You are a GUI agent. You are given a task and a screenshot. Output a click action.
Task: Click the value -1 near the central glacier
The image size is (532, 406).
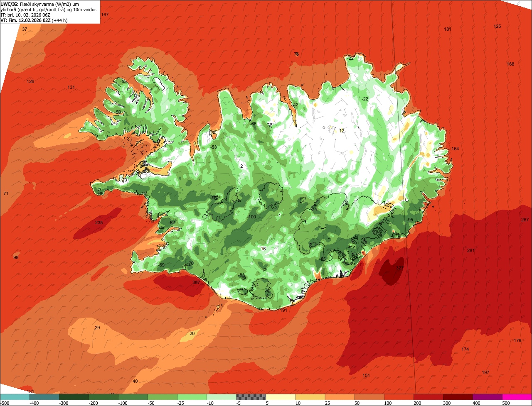pos(279,215)
